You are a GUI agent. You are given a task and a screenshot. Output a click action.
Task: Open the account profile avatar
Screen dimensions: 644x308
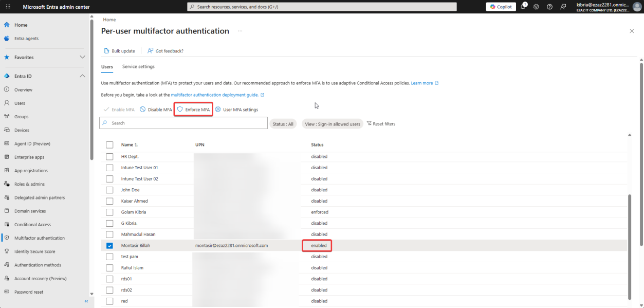(637, 7)
